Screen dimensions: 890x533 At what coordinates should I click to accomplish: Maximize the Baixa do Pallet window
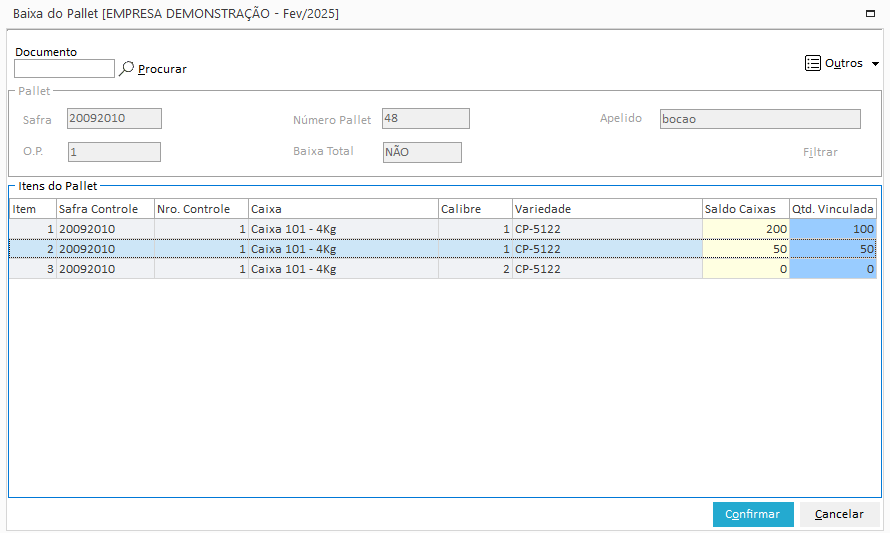pos(870,13)
